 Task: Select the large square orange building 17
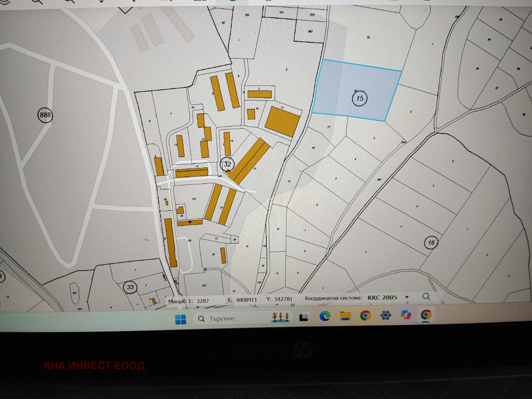tap(283, 122)
